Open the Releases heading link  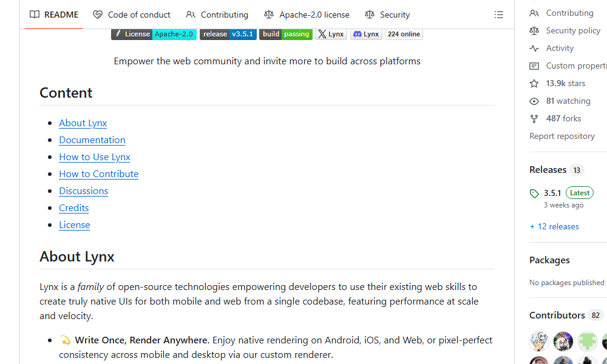pos(548,170)
